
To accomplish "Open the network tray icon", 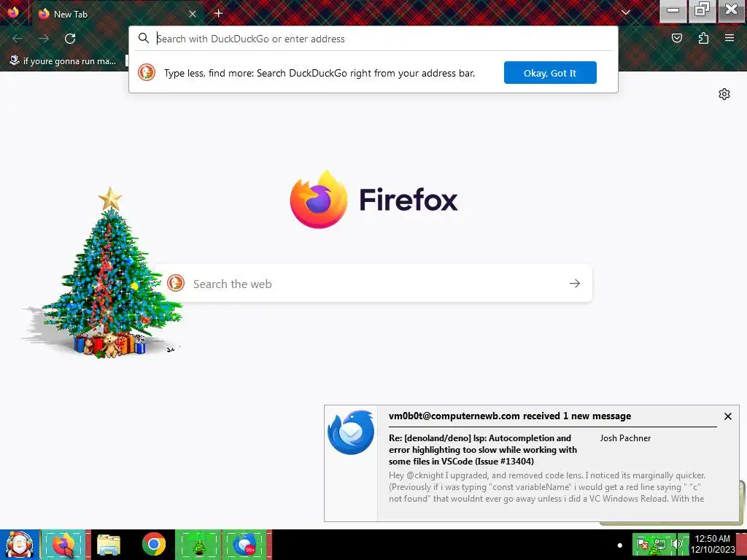I will [659, 544].
